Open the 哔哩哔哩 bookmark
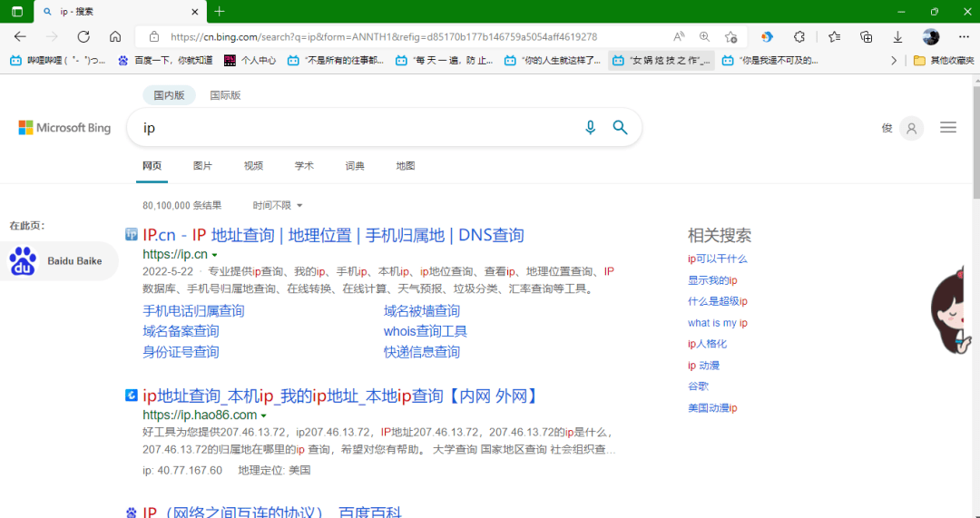 pos(57,61)
